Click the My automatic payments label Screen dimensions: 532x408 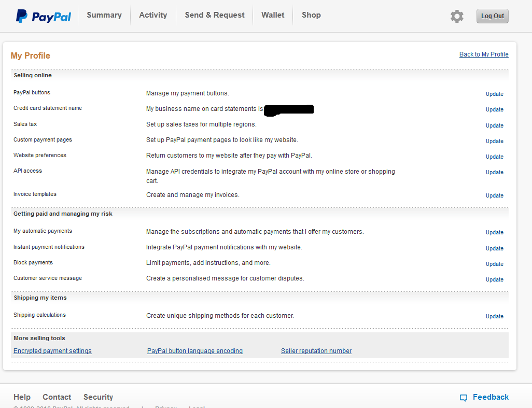(43, 231)
